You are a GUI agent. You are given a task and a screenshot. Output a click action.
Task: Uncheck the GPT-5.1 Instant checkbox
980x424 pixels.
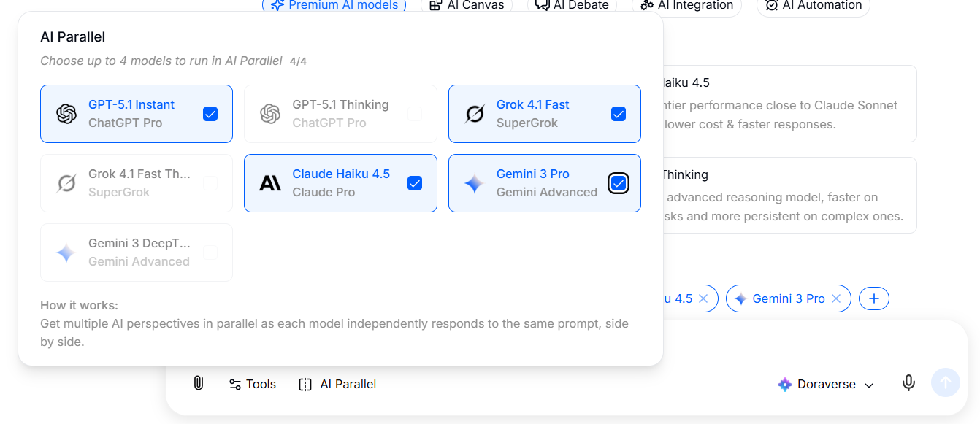(210, 114)
